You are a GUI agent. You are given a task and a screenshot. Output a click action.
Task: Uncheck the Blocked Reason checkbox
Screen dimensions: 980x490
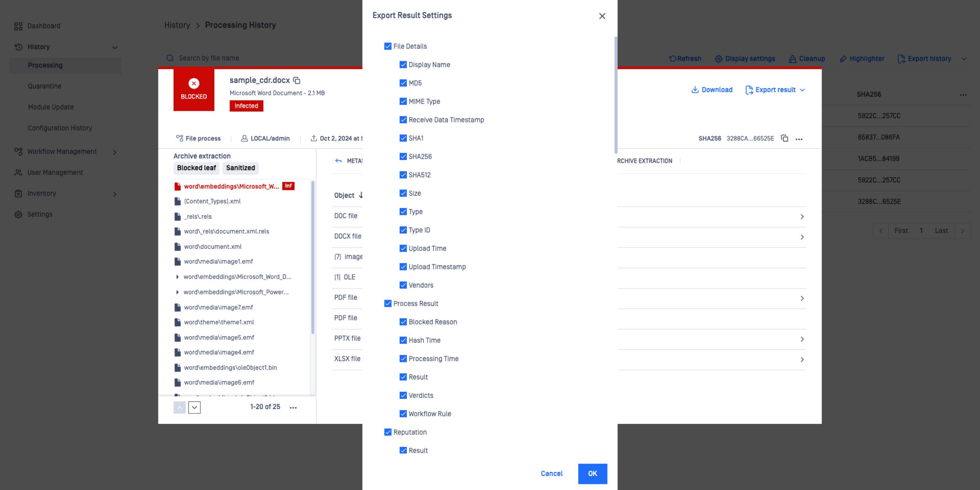pos(403,322)
